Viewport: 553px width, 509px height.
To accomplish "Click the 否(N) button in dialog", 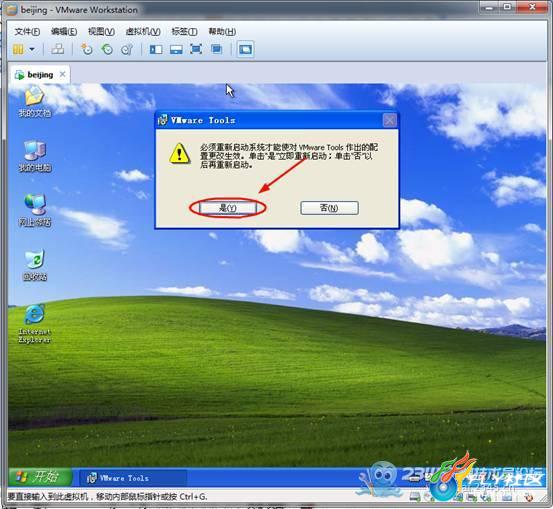I will point(329,208).
